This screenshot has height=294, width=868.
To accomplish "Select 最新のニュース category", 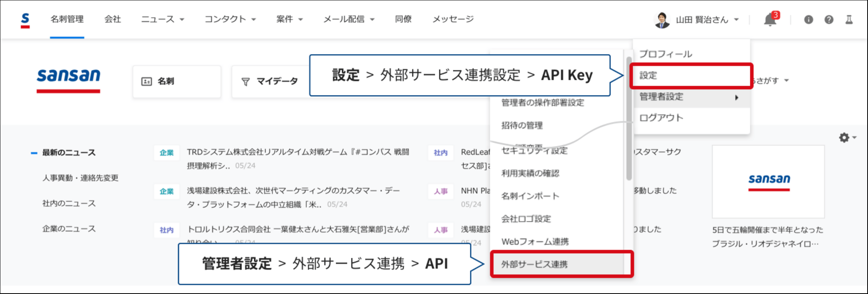I will click(69, 153).
